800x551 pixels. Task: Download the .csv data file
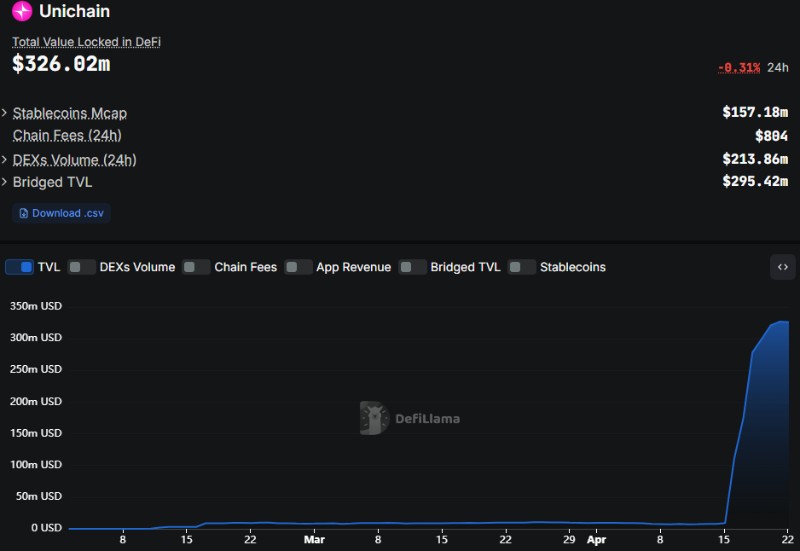(x=62, y=213)
